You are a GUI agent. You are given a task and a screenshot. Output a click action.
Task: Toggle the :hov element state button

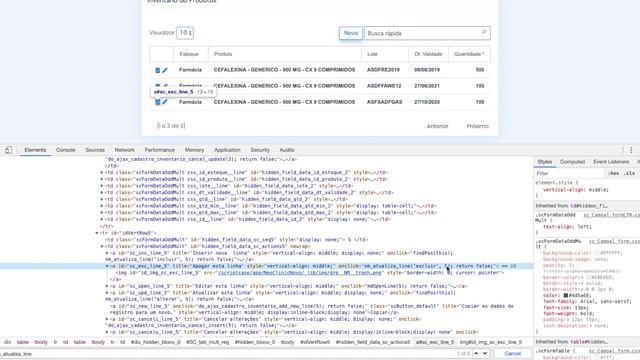[613, 173]
